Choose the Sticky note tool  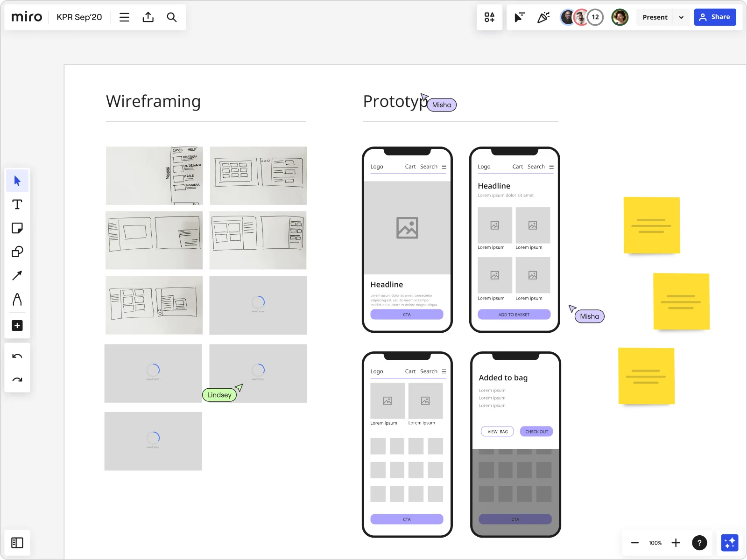(17, 228)
